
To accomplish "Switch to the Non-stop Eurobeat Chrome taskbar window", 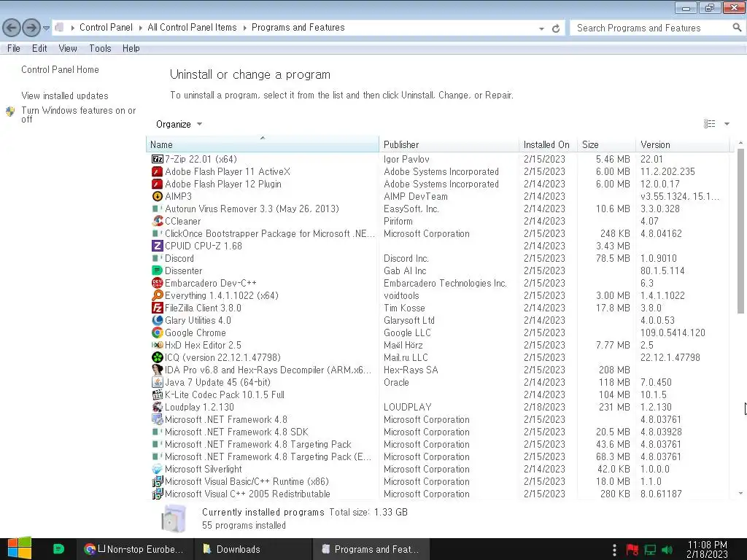I will pos(135,549).
